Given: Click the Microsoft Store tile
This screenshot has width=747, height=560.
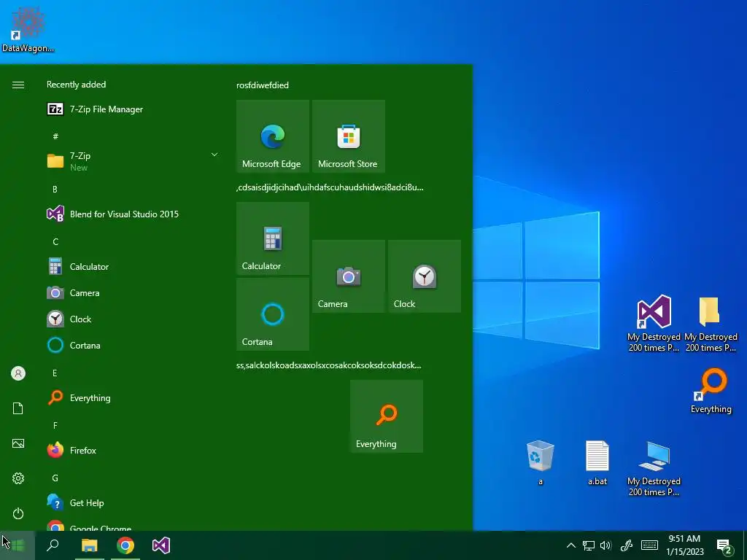Looking at the screenshot, I should click(348, 136).
